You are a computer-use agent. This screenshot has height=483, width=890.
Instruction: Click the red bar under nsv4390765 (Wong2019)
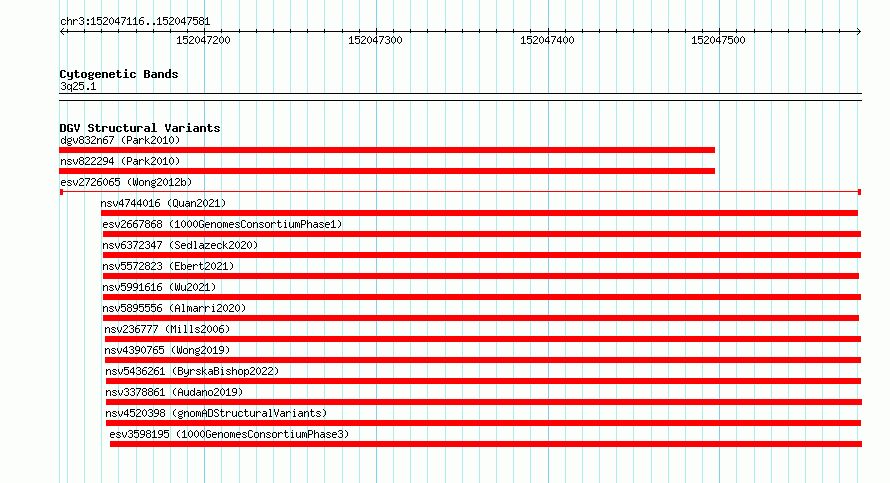point(483,360)
